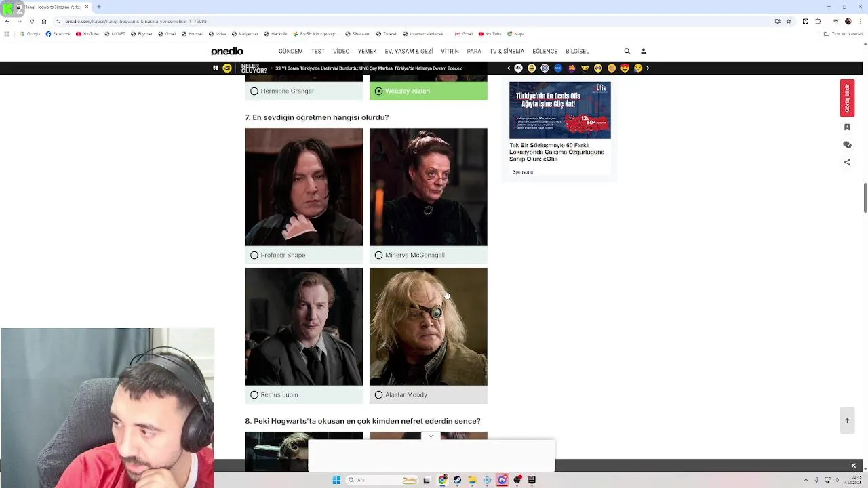
Task: Click the news ticker headline about Çay Markası
Action: pyautogui.click(x=368, y=68)
